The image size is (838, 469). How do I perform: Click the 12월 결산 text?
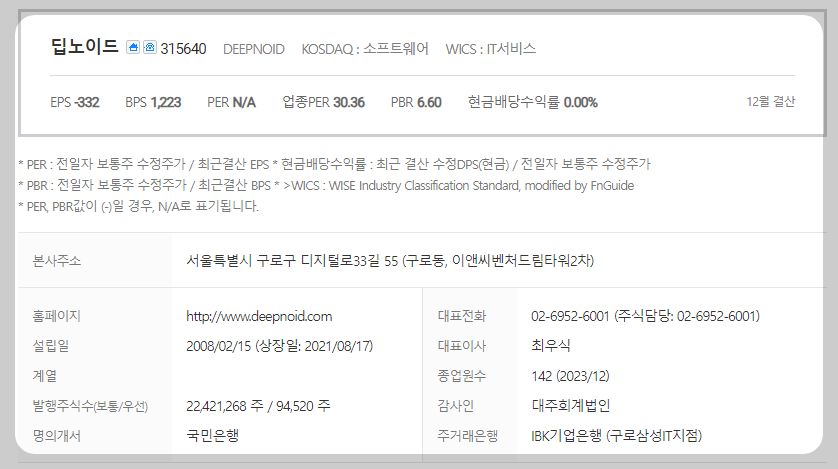tap(771, 101)
